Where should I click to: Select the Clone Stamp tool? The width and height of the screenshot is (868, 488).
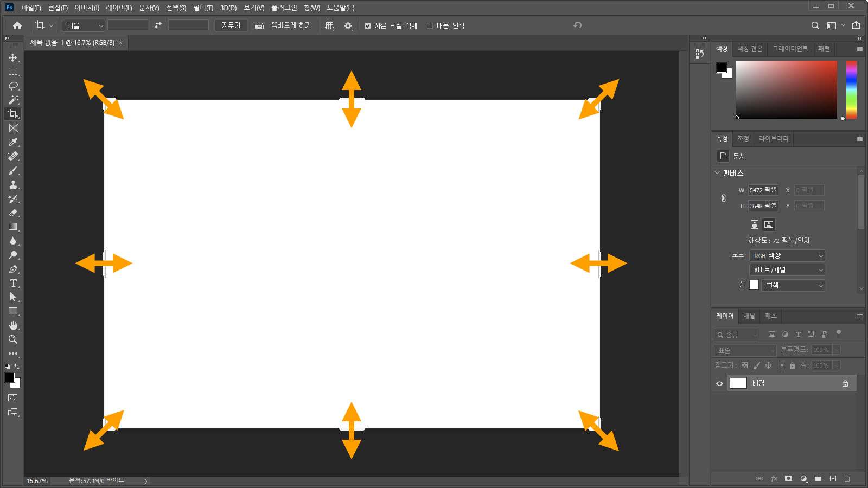13,184
